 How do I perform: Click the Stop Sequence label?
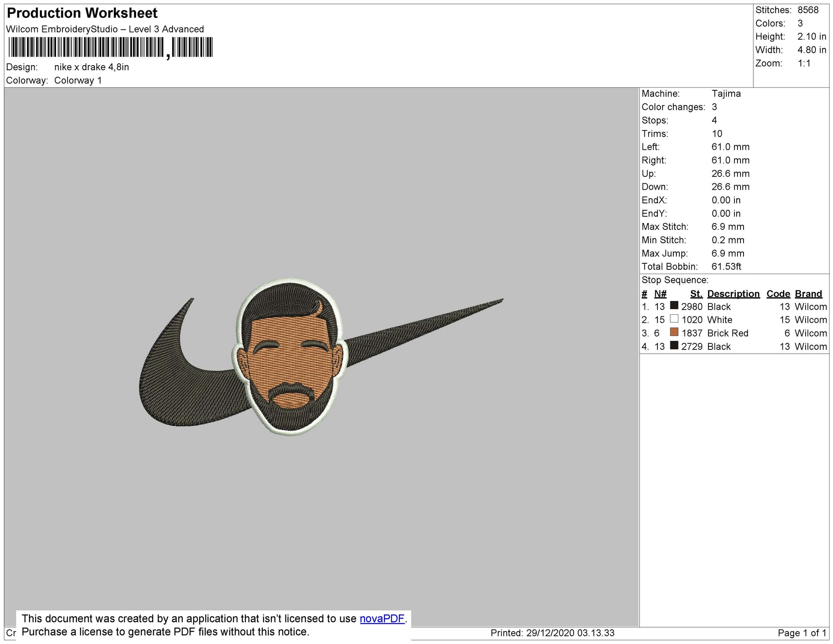(x=675, y=280)
